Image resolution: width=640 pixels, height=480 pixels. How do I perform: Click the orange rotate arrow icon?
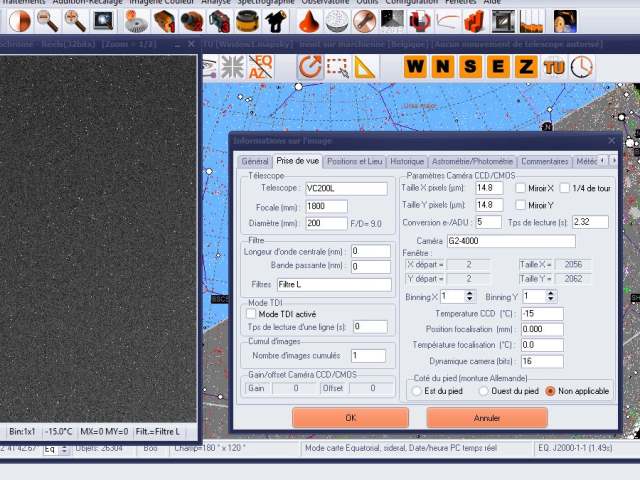pyautogui.click(x=309, y=67)
